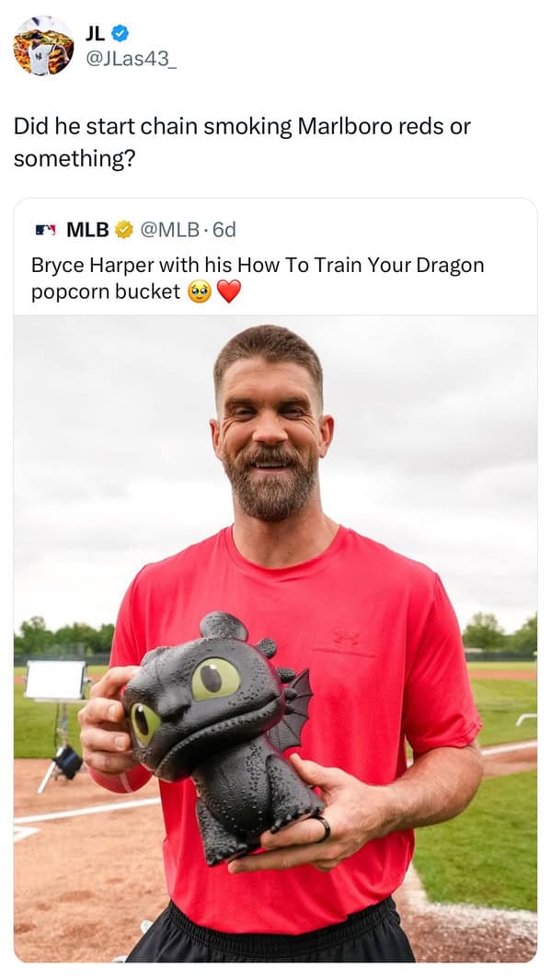
Task: Click the MLB logo icon in quoted tweet
Action: [x=45, y=230]
